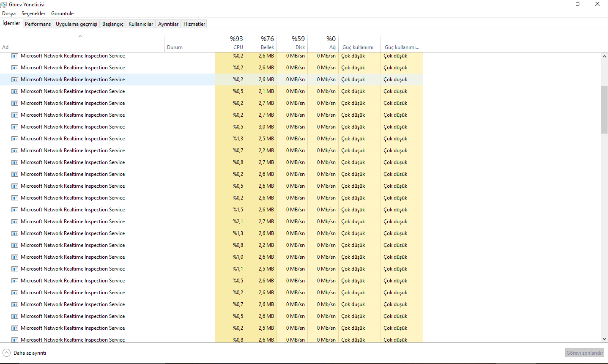Image resolution: width=608 pixels, height=364 pixels.
Task: Switch to the Hizmetler tab
Action: click(194, 24)
